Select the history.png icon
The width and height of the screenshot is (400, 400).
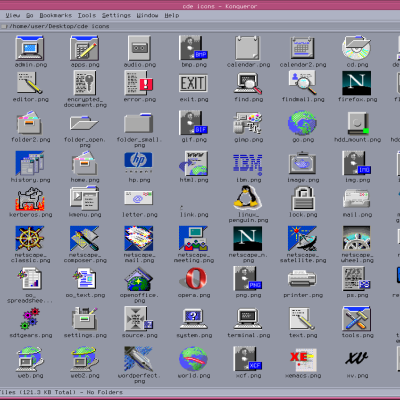30,163
